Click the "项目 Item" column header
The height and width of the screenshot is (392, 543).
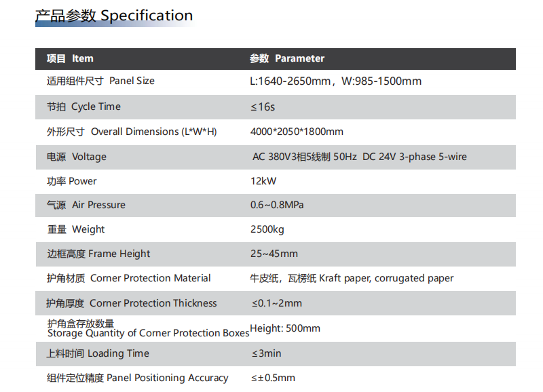70,58
